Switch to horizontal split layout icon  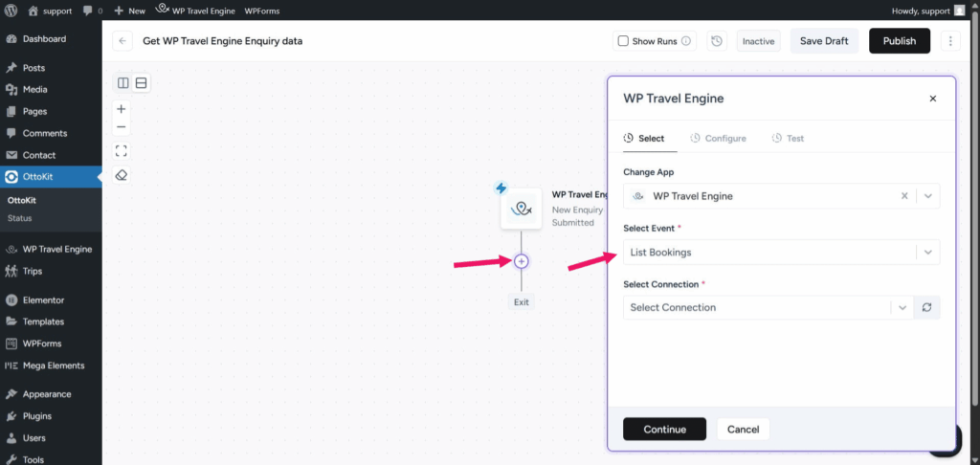tap(142, 82)
